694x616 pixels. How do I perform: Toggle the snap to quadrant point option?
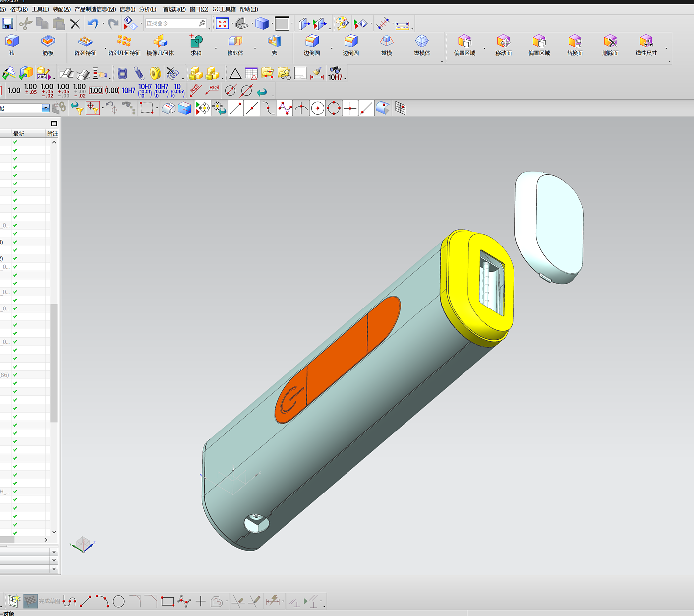pyautogui.click(x=334, y=108)
